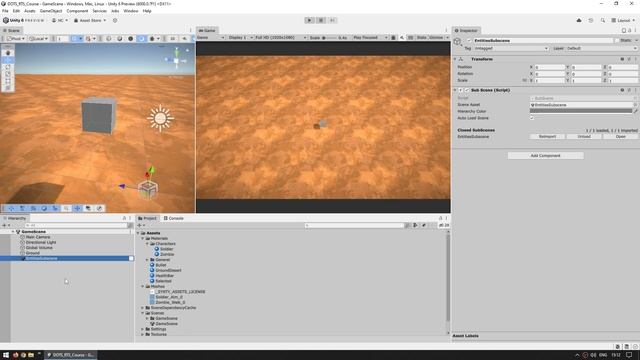Click the Play button in the toolbar

[309, 20]
